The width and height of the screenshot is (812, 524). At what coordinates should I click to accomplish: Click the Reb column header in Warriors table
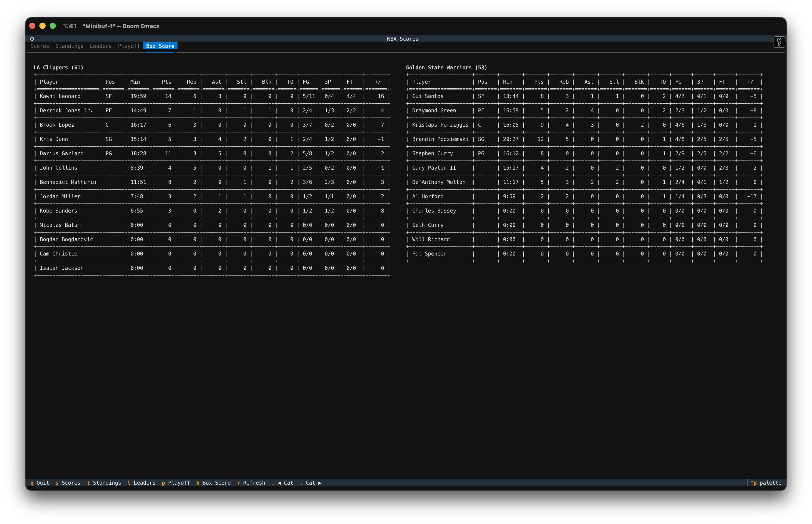coord(564,82)
